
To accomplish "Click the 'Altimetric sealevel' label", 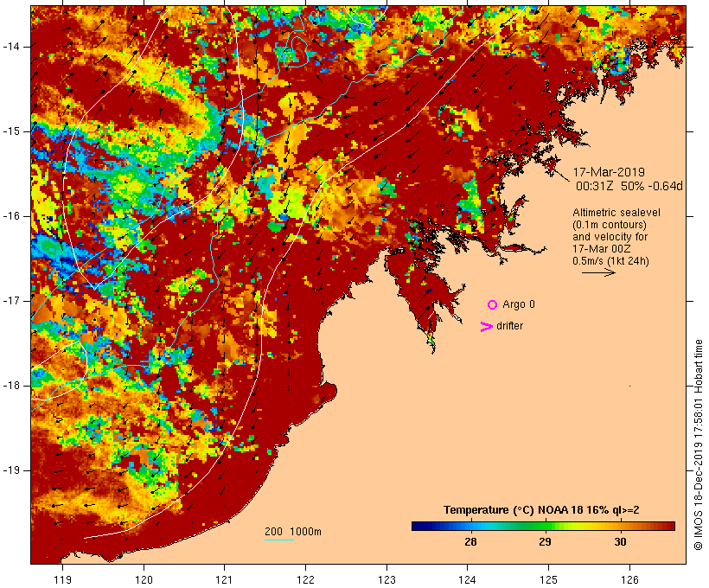I will pyautogui.click(x=616, y=213).
